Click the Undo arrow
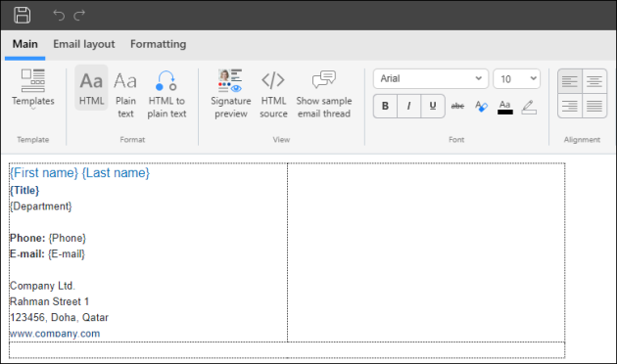This screenshot has height=364, width=617. pos(59,16)
